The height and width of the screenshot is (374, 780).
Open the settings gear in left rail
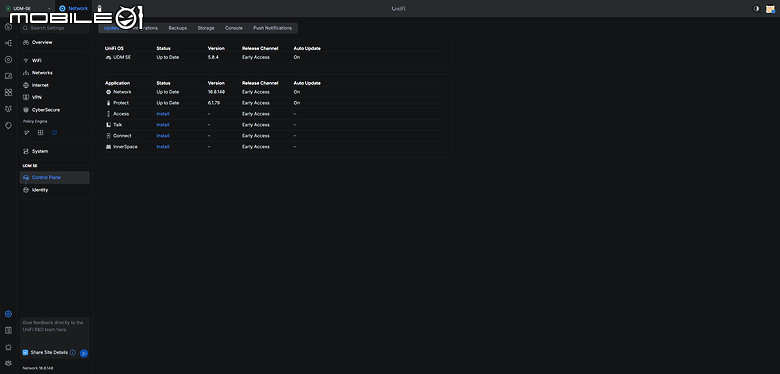point(8,314)
